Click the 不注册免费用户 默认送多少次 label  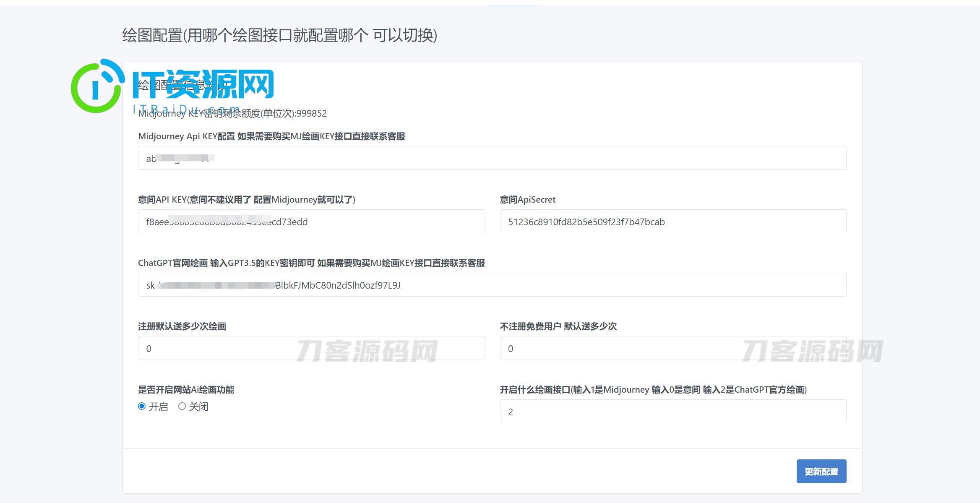[x=558, y=326]
